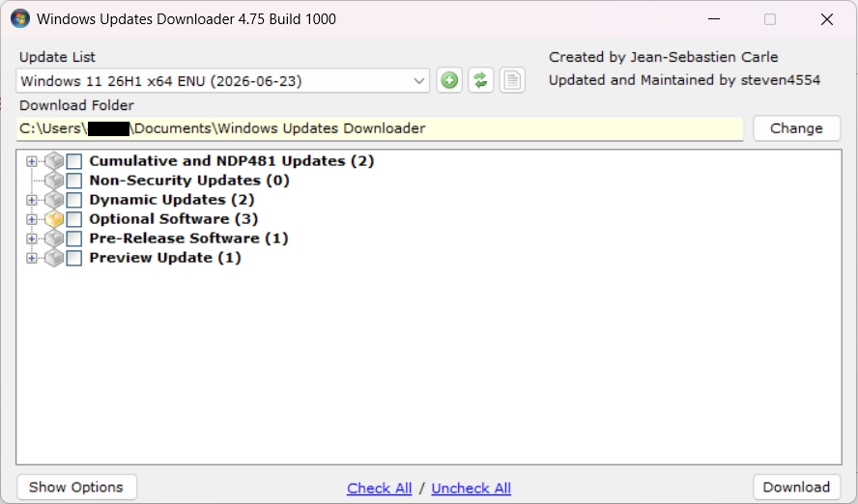Click the package icon for Pre-Release Software
This screenshot has height=504, width=858.
[x=54, y=238]
